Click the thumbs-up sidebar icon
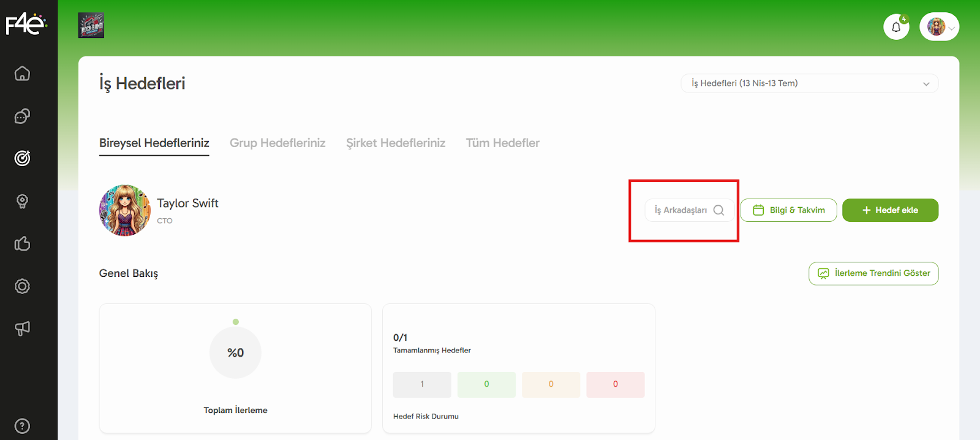980x440 pixels. [x=22, y=244]
